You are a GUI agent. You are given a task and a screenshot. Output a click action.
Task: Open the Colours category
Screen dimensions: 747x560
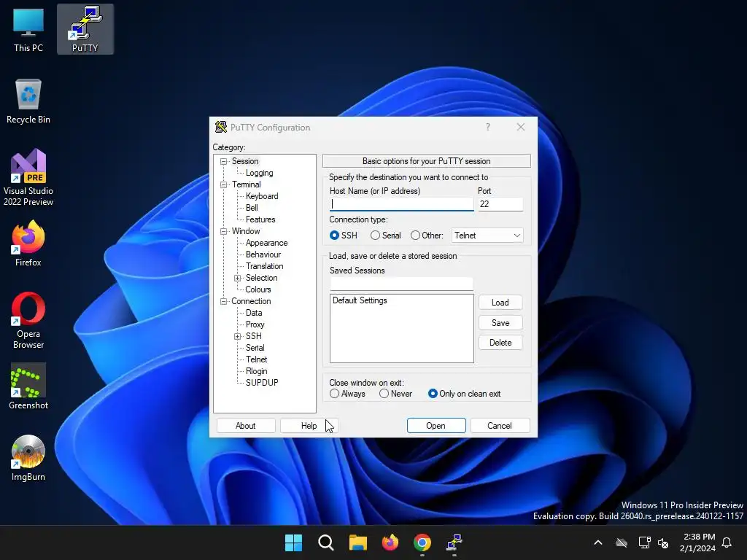[x=258, y=289]
